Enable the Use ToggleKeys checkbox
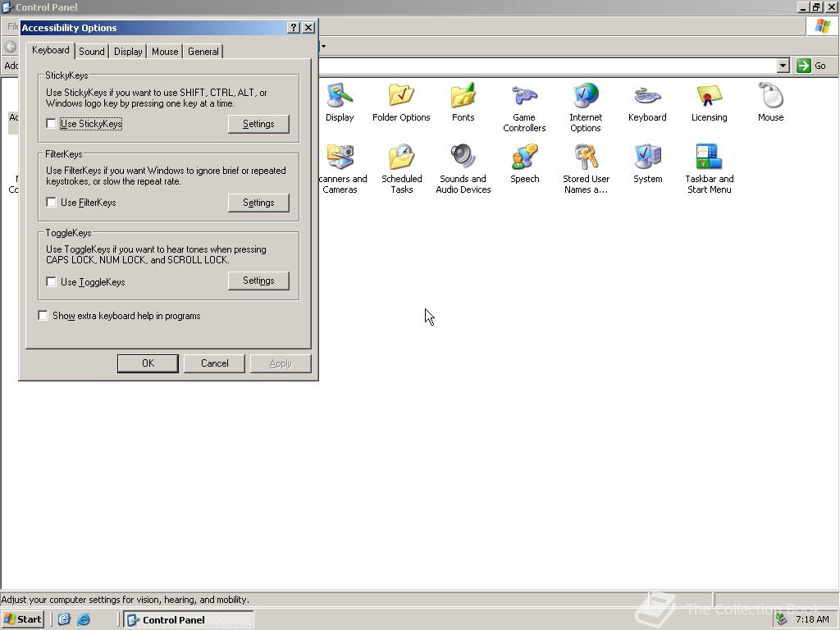 pos(51,282)
